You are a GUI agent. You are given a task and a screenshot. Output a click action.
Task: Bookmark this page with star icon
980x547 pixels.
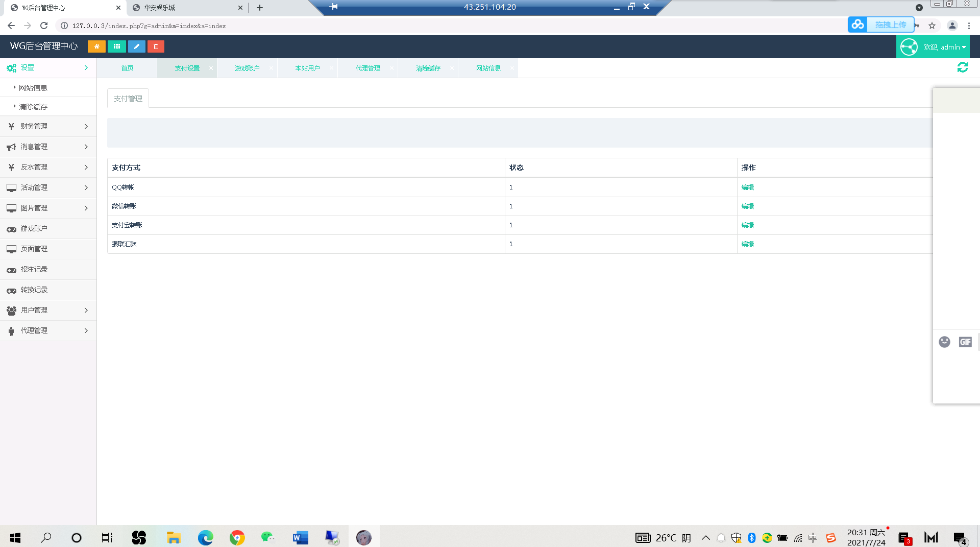click(932, 26)
